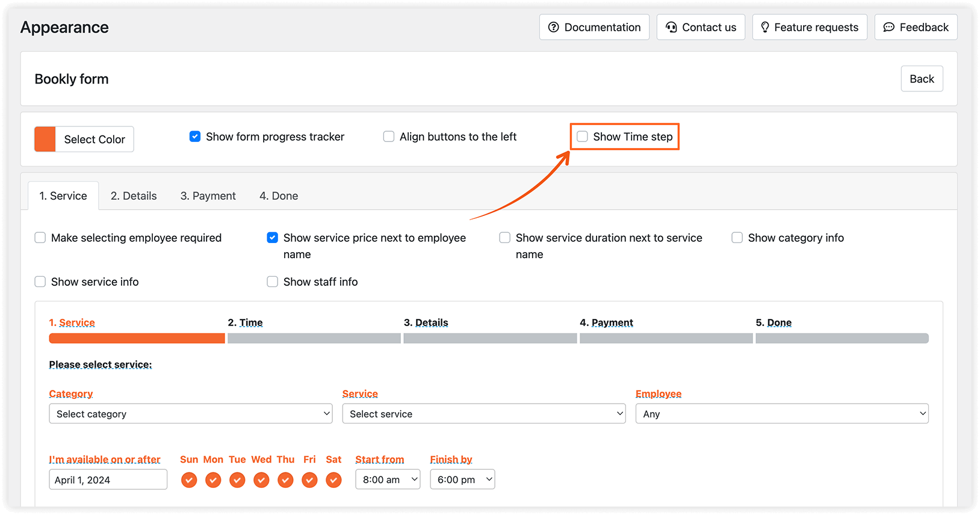Viewport: 980px width, 515px height.
Task: Switch to the 1. Service tab
Action: [x=63, y=196]
